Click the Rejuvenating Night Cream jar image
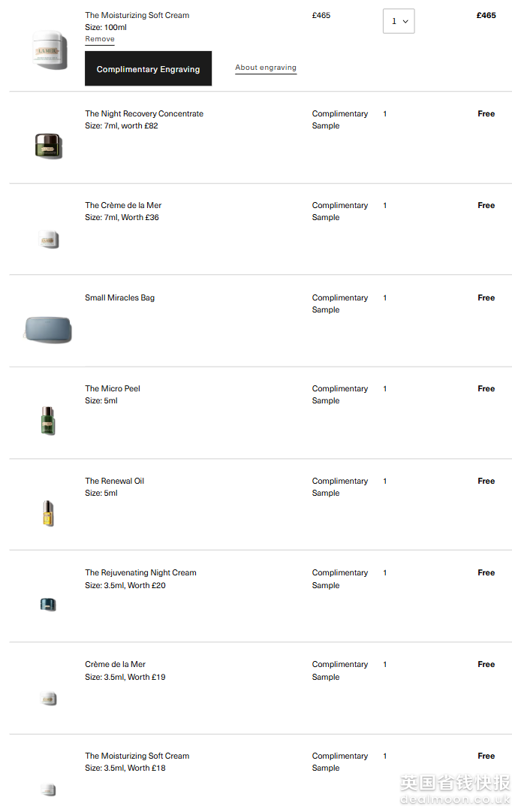This screenshot has height=812, width=512. (x=48, y=604)
